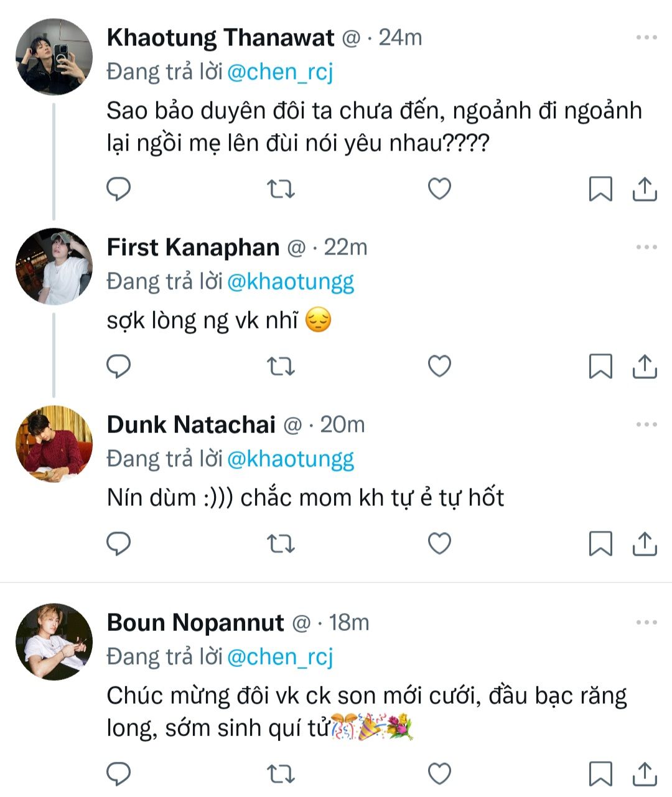Share First Kanaphan's tweet
The height and width of the screenshot is (797, 672).
(645, 366)
